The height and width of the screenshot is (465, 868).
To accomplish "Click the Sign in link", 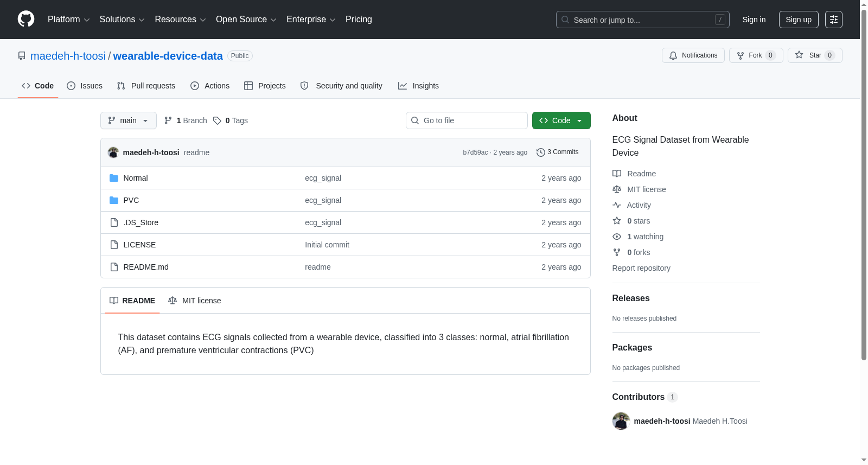I will 754,20.
